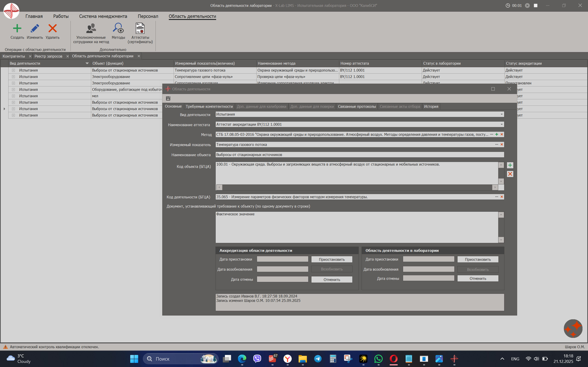Open the Вид деятельности dropdown in dialog

[501, 114]
